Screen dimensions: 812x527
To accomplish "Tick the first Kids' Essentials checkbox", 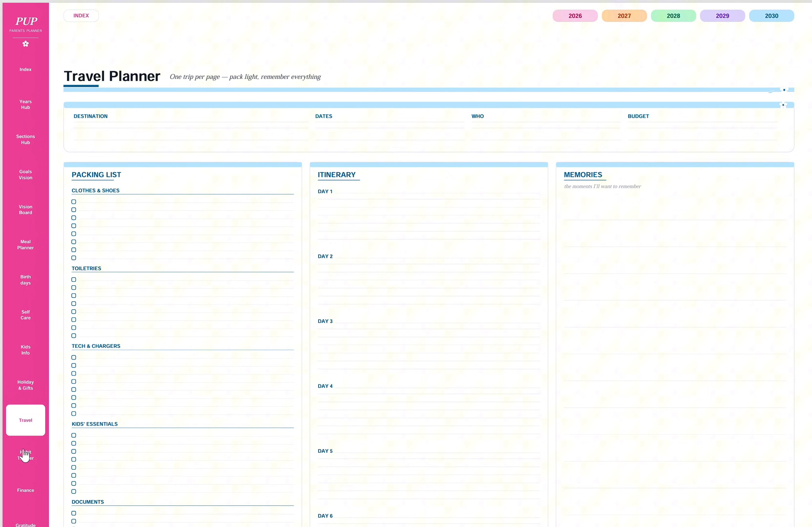I will tap(74, 436).
